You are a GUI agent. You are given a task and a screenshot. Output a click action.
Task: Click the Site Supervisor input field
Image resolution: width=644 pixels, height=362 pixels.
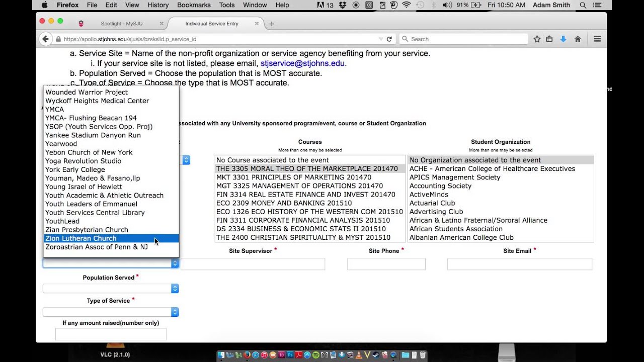pos(253,264)
